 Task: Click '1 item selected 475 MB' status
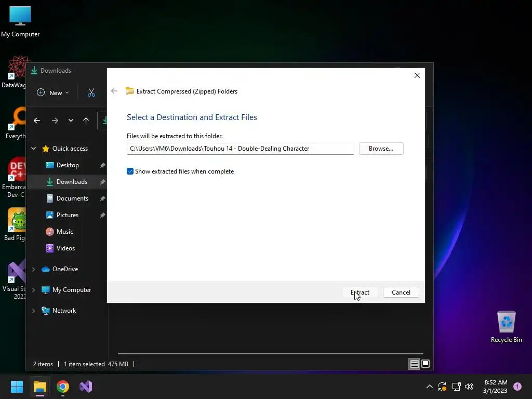click(x=96, y=364)
